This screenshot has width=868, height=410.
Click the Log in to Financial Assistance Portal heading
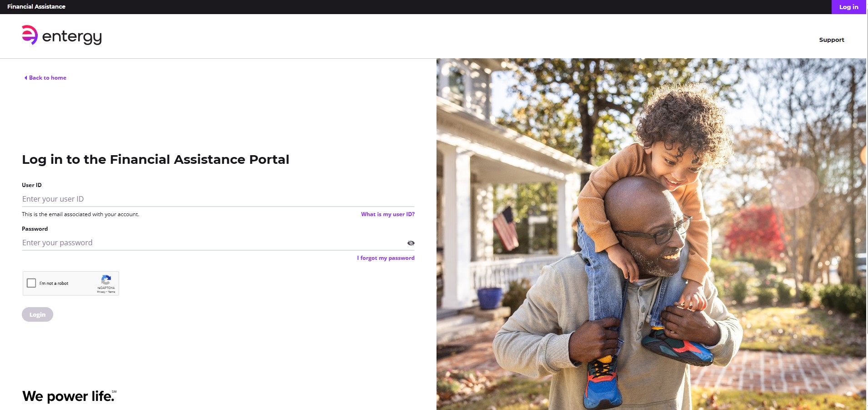[156, 159]
